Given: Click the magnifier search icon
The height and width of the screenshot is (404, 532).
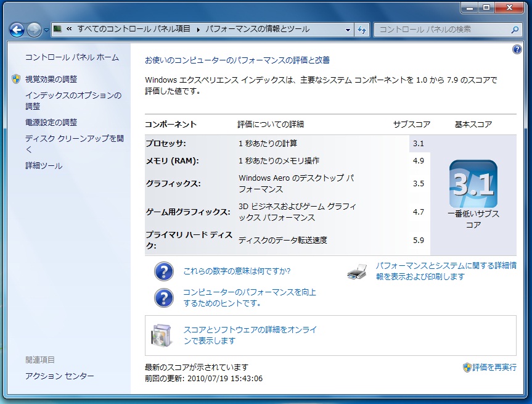Looking at the screenshot, I should click(x=515, y=30).
